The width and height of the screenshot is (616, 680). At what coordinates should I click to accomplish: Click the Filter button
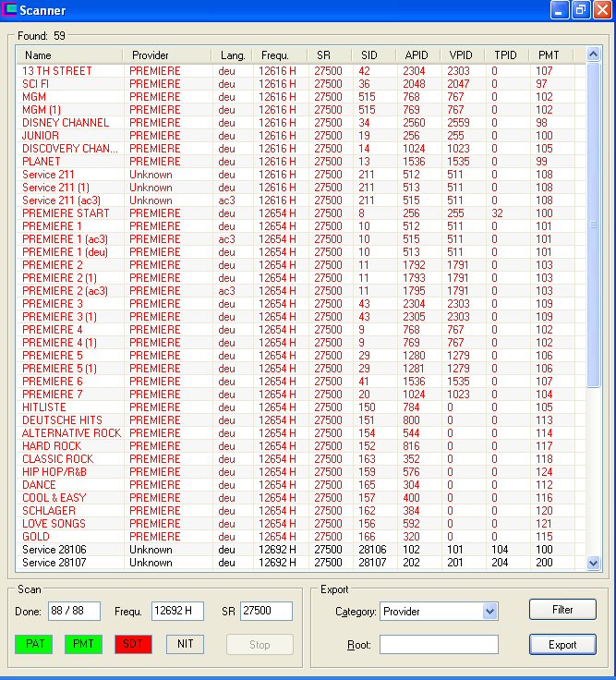tap(562, 610)
